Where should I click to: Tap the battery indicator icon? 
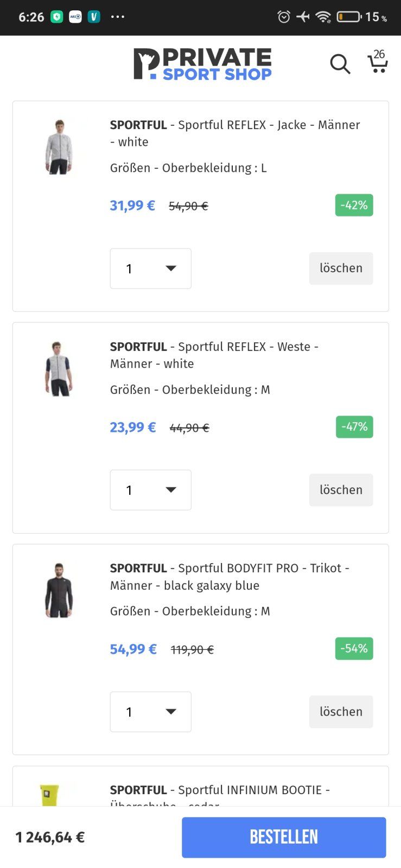coord(349,17)
